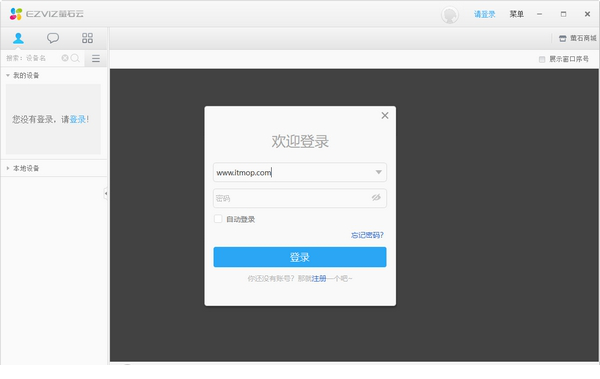
Task: Enable the 展示窗口序号 checkbox
Action: (x=542, y=59)
